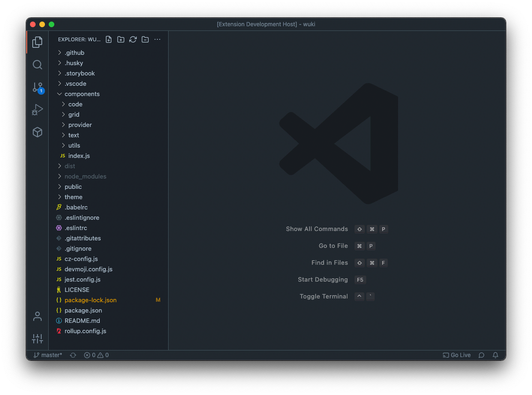
Task: Click the Show All Commands label
Action: click(317, 229)
